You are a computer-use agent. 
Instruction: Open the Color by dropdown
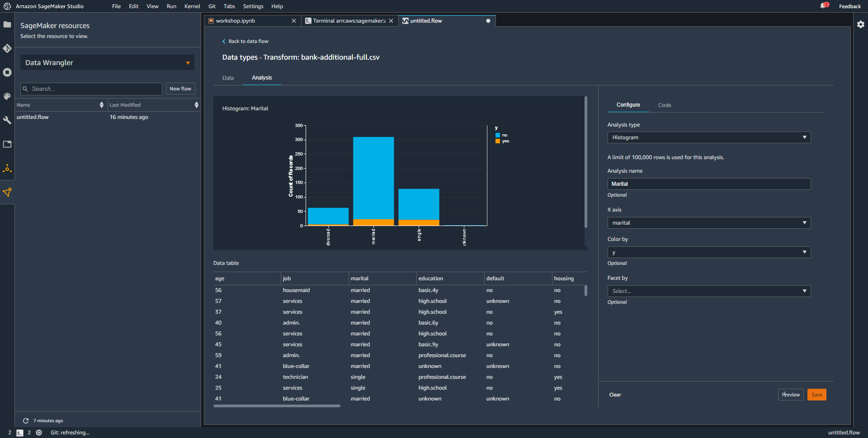click(x=709, y=252)
